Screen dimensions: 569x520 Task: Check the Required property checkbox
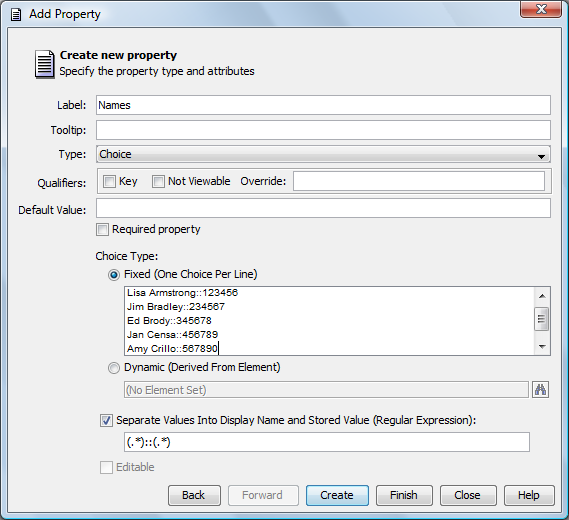point(102,229)
